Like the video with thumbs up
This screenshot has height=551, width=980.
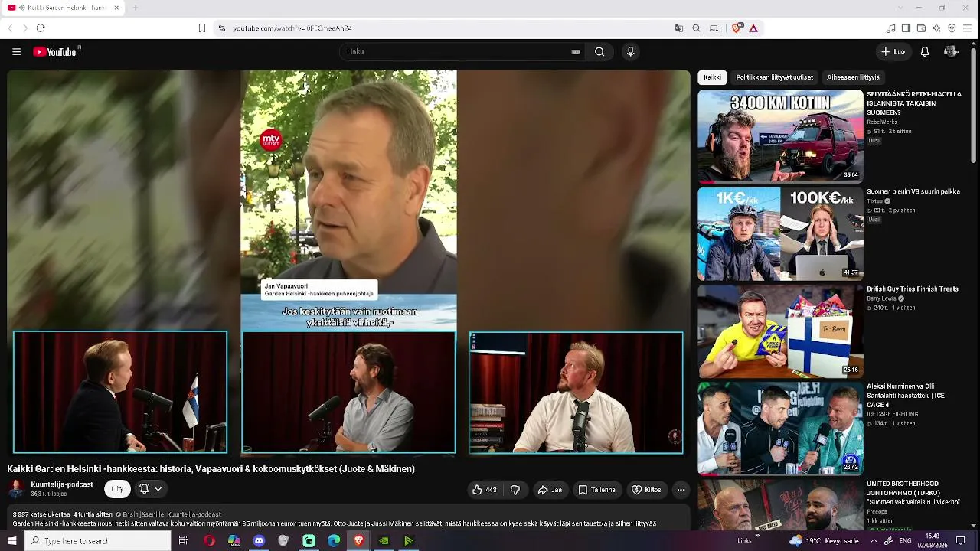[x=484, y=490]
